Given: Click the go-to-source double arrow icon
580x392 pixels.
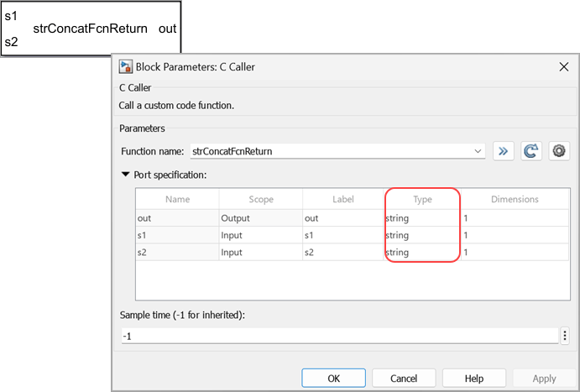Looking at the screenshot, I should tap(503, 151).
